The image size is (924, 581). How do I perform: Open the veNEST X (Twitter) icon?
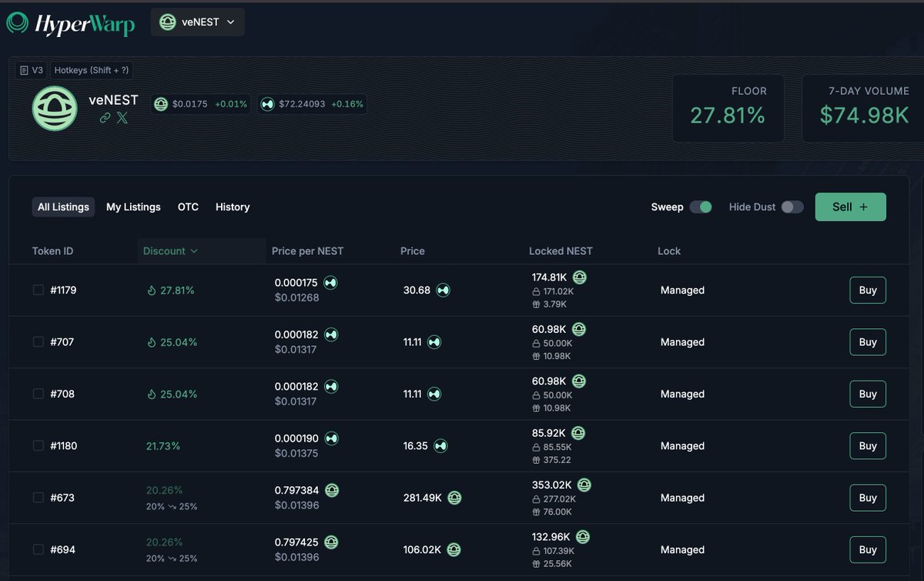point(122,118)
